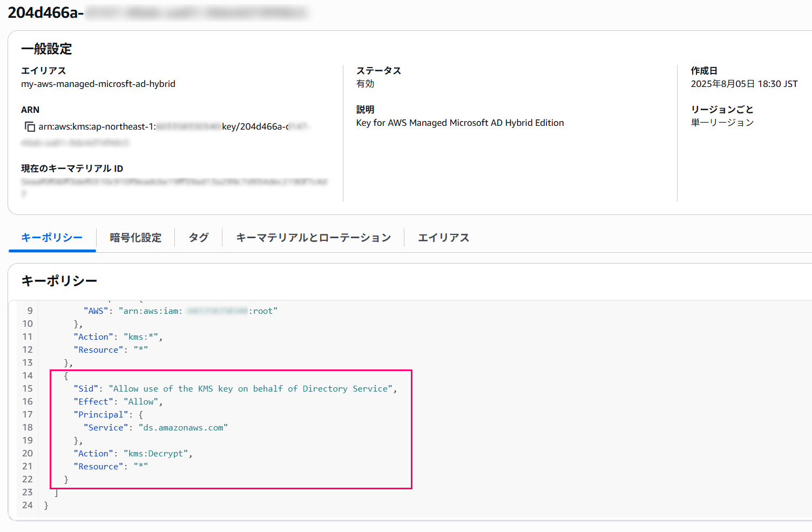Copy the key ARN with the copy icon
The height and width of the screenshot is (532, 812).
tap(30, 127)
